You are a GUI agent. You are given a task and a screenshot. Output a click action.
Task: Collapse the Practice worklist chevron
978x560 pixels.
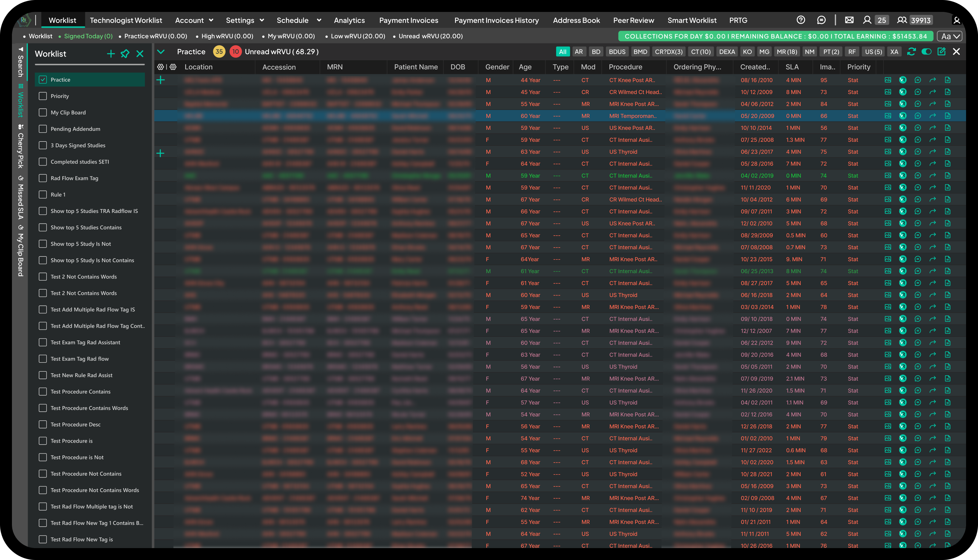click(x=161, y=52)
